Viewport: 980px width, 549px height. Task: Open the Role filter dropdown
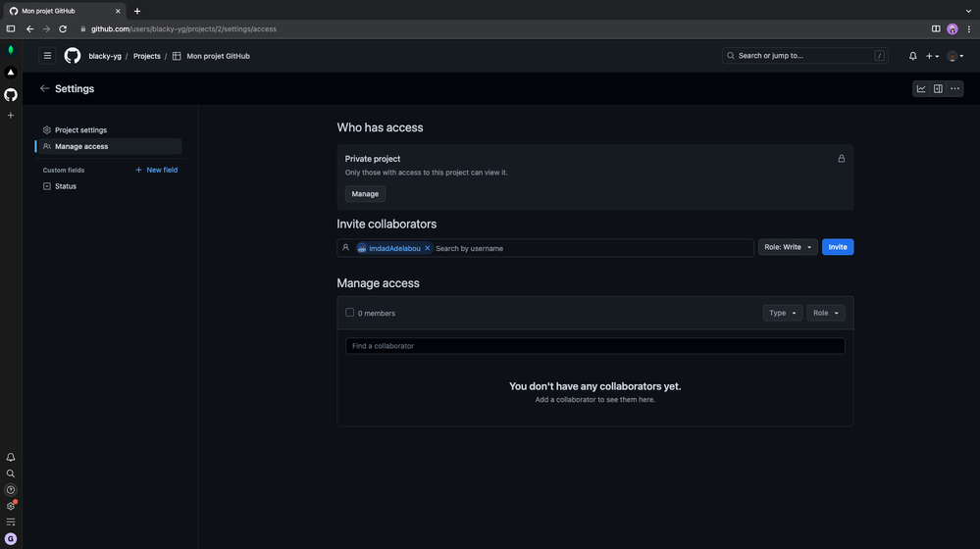pyautogui.click(x=825, y=313)
